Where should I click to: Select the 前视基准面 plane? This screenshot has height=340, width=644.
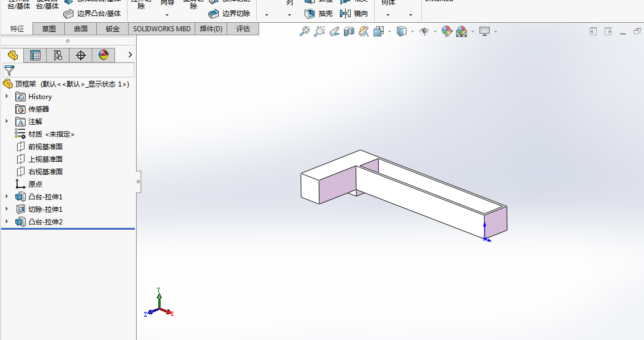pos(39,146)
